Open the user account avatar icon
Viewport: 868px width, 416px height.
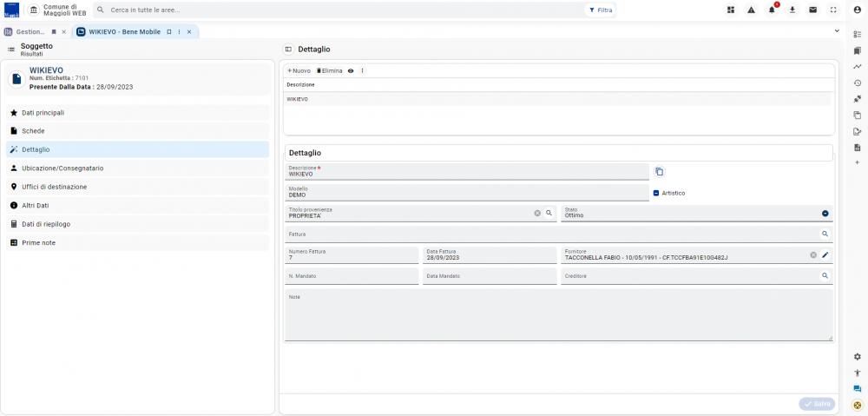click(858, 10)
